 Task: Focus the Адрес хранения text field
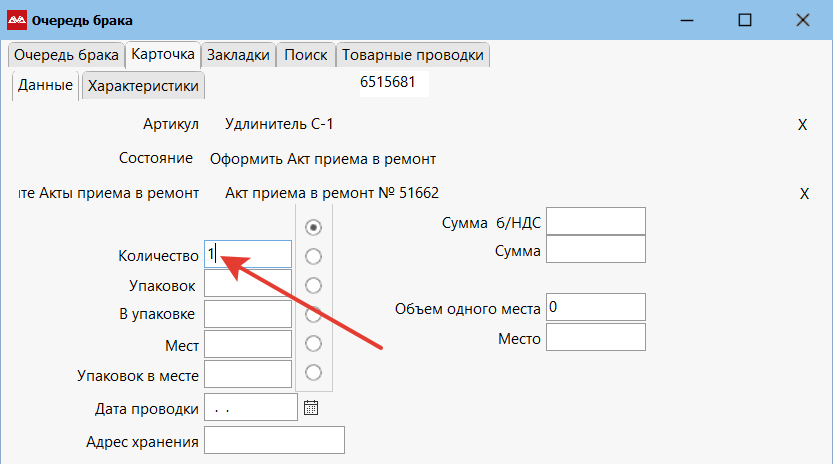click(x=274, y=441)
